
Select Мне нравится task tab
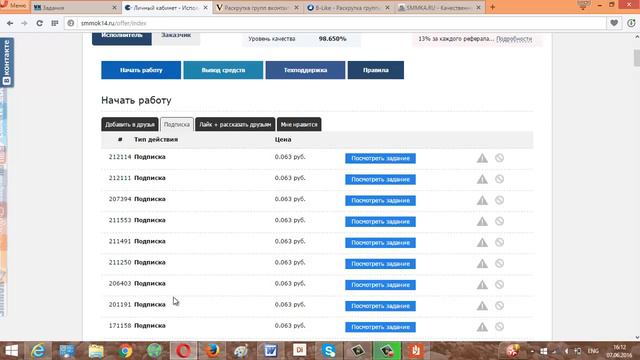tap(299, 124)
